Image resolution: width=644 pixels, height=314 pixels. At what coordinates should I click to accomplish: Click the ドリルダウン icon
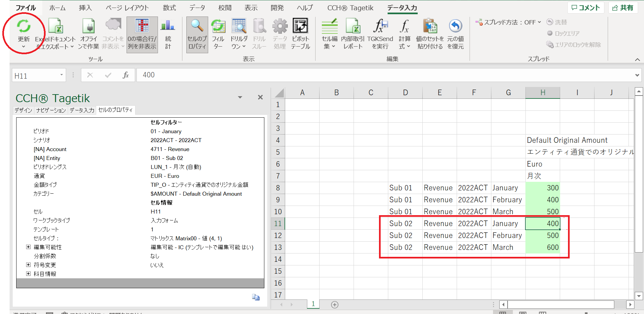tap(239, 26)
